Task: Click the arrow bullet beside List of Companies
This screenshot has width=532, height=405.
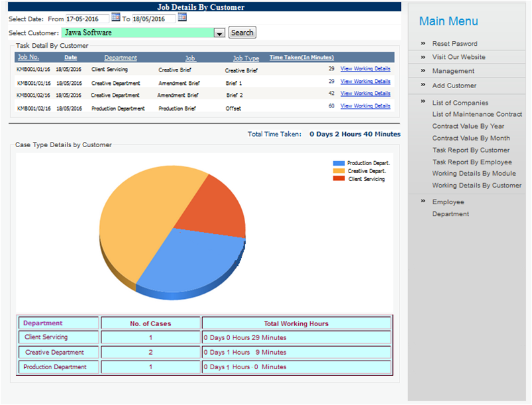Action: pos(423,101)
